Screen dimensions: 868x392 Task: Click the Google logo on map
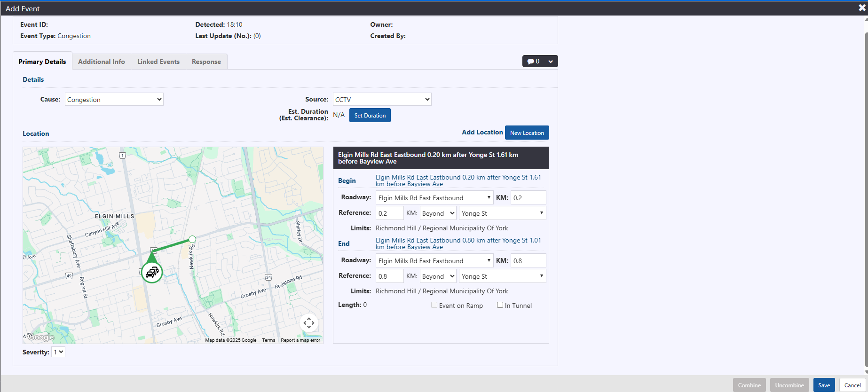tap(41, 337)
